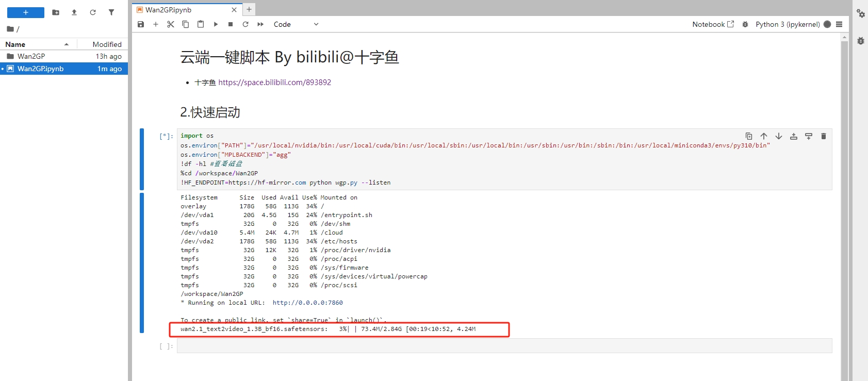868x381 pixels.
Task: Sort files by the Name column
Action: tap(36, 44)
